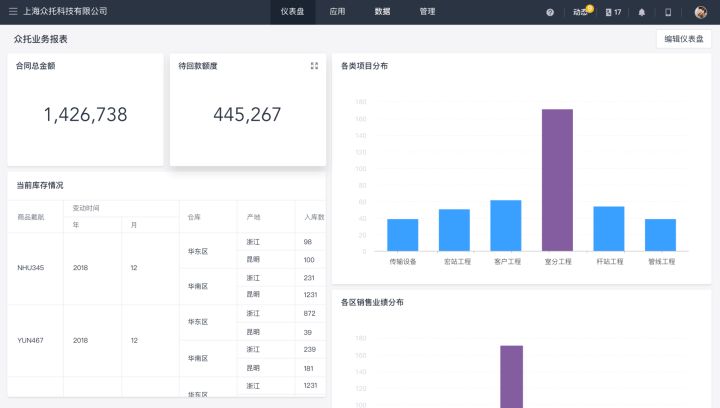The height and width of the screenshot is (408, 720).
Task: Click the 月 sub-column header
Action: click(134, 225)
